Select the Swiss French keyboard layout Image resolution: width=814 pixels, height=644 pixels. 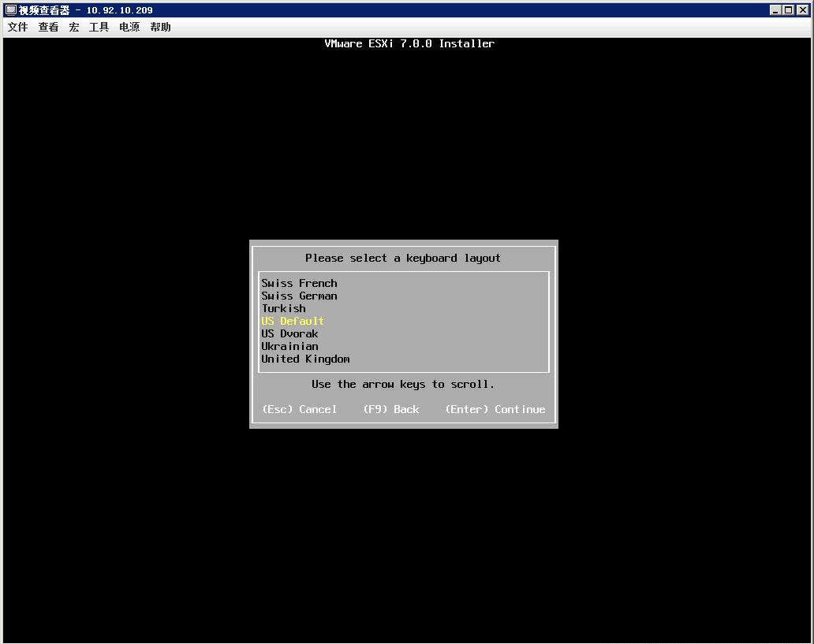[299, 283]
